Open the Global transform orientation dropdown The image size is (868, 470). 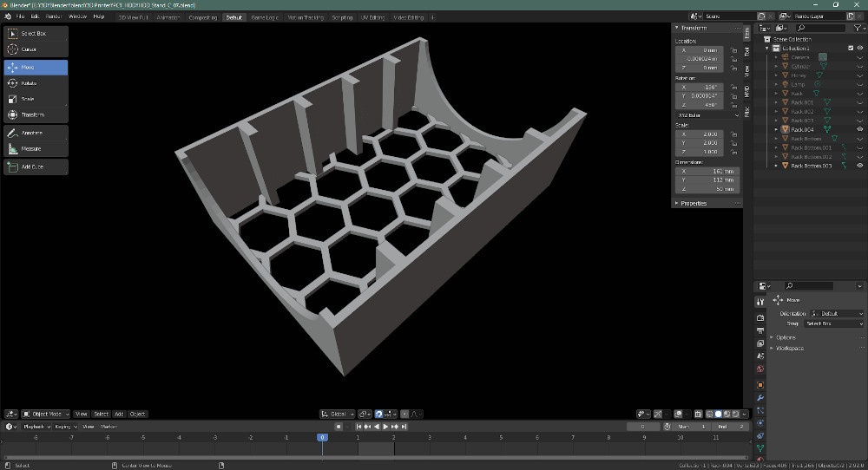point(337,415)
